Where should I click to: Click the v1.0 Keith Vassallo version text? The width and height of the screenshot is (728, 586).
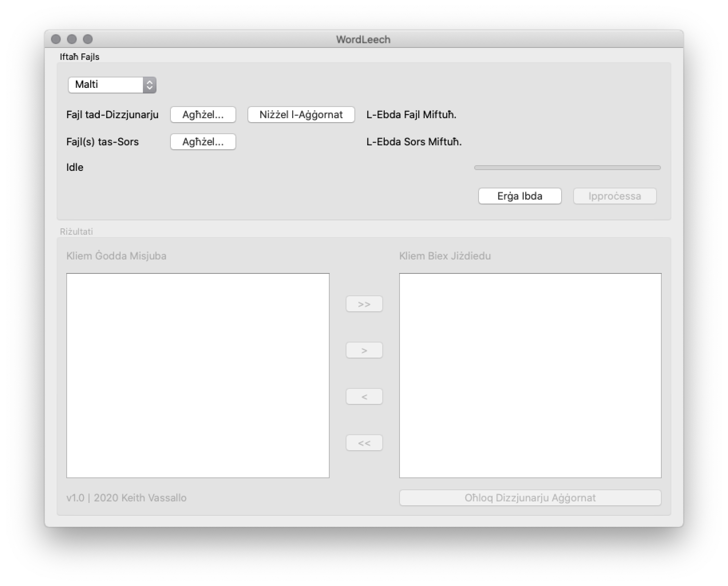coord(126,497)
